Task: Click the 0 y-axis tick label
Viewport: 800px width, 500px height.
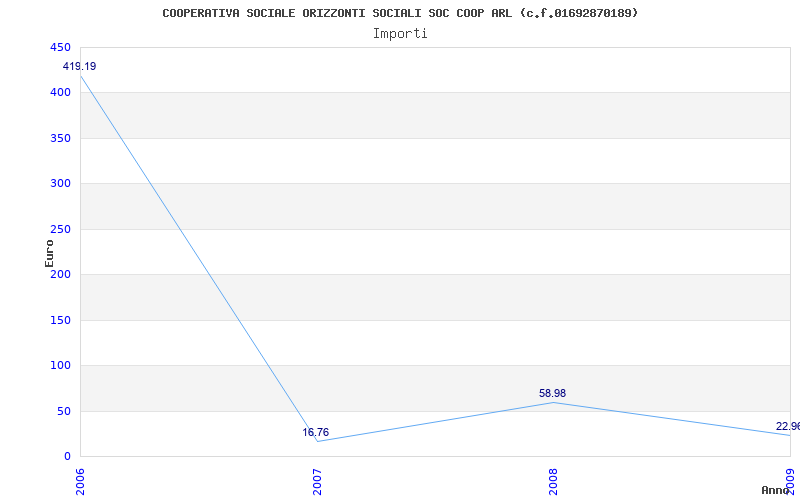Action: (67, 457)
